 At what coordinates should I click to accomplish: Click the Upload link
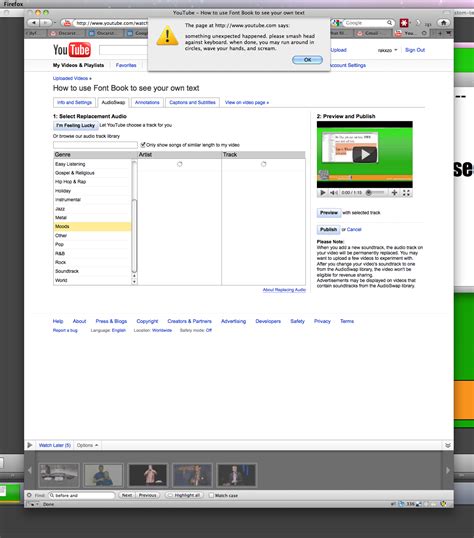point(338,50)
